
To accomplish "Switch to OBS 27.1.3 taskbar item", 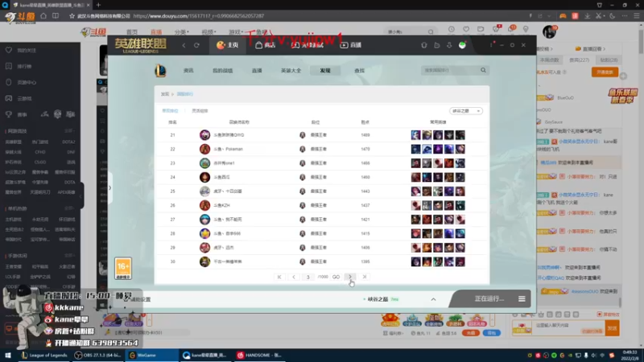I will pyautogui.click(x=97, y=355).
